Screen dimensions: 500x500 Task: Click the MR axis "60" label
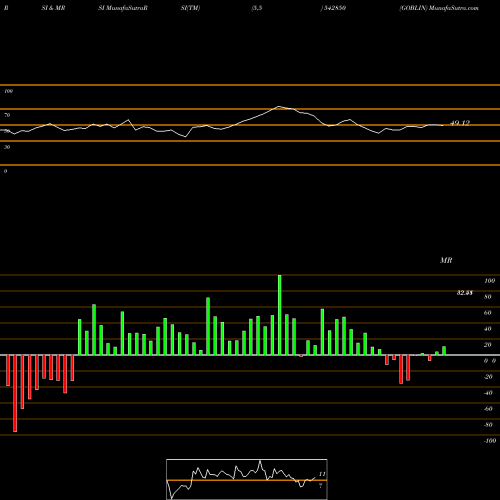(x=488, y=313)
